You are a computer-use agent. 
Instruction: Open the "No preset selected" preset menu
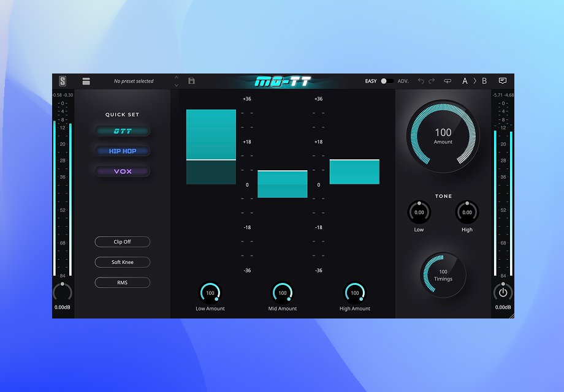click(134, 81)
